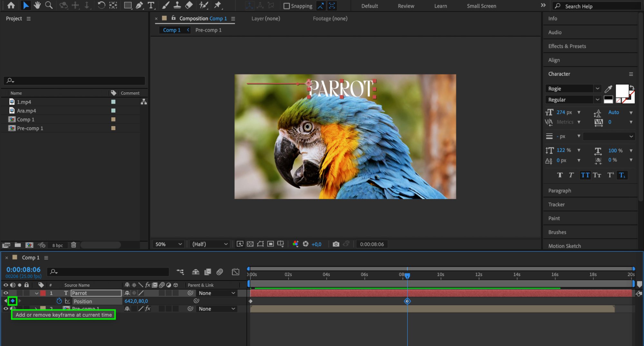Image resolution: width=644 pixels, height=346 pixels.
Task: Open the 50% magnification dropdown
Action: [168, 244]
